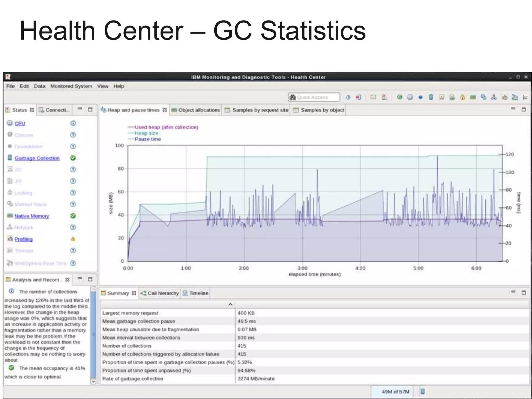This screenshot has width=532, height=399.
Task: Open the I/O perspective toolbar icon
Action: click(x=442, y=97)
